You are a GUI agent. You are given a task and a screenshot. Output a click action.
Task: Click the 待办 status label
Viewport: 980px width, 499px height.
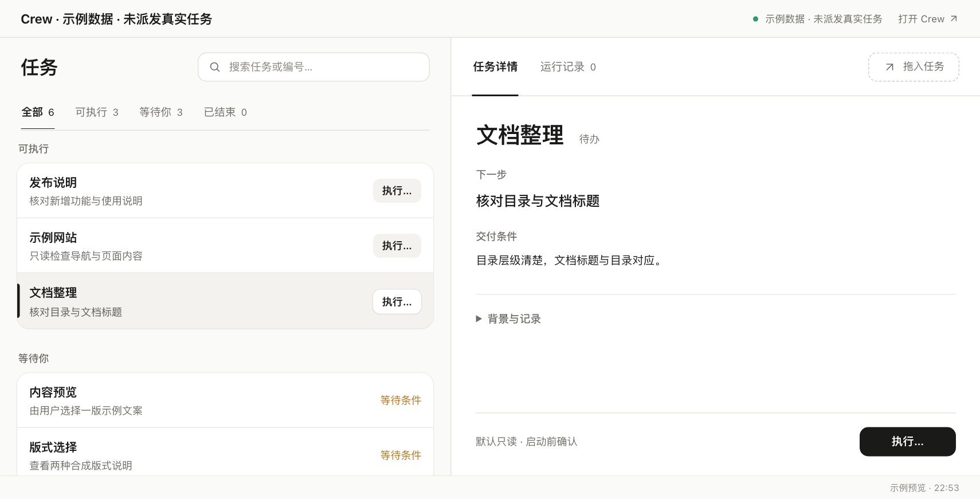click(589, 139)
